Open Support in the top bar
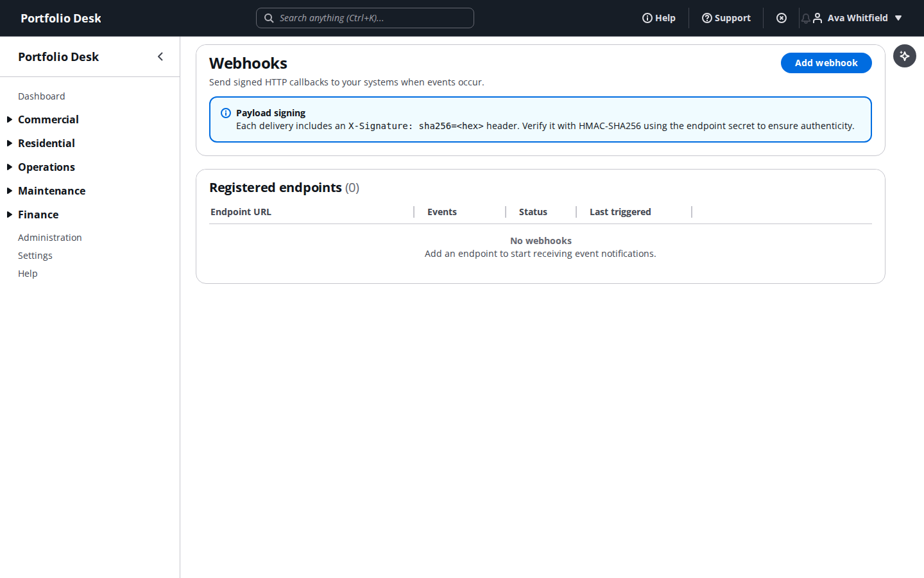924x578 pixels. [726, 18]
